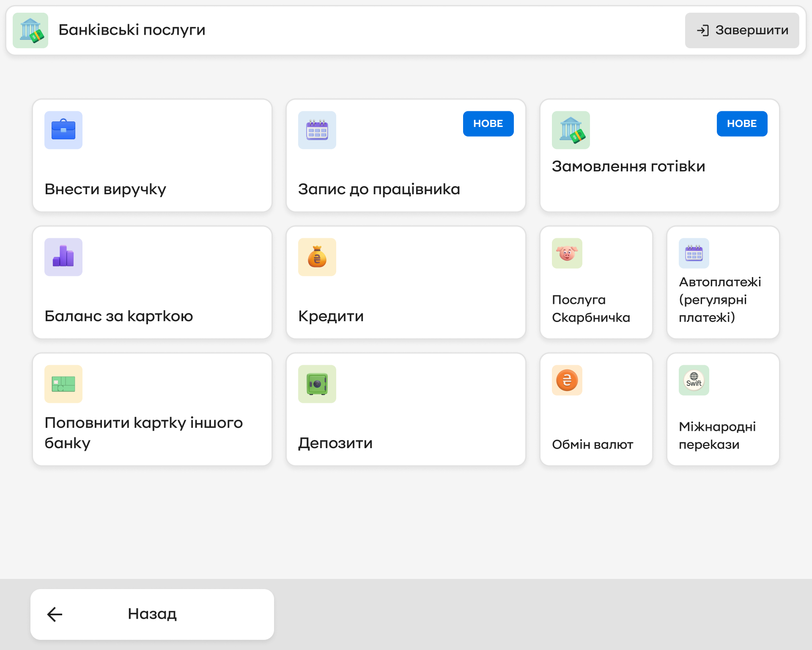Open Запис до працівника service
Viewport: 812px width, 650px height.
406,155
